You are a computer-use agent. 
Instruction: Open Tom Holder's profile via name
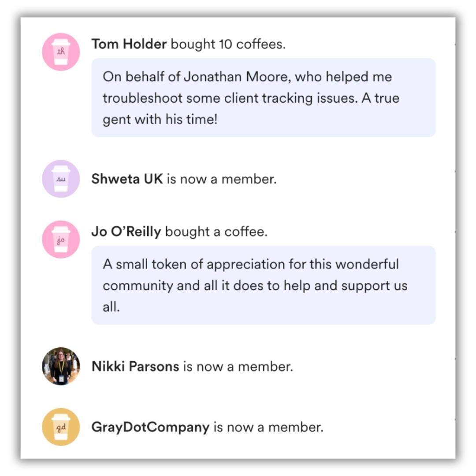tap(129, 44)
